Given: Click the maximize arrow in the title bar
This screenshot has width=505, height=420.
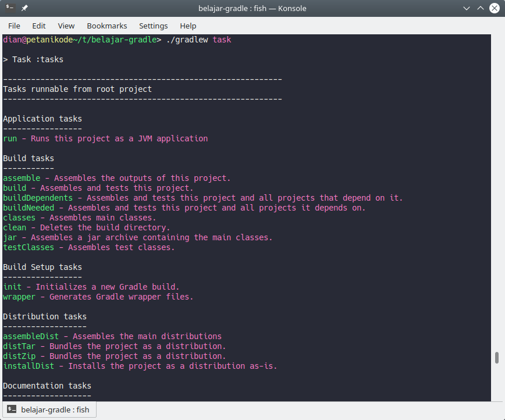Looking at the screenshot, I should pyautogui.click(x=479, y=8).
